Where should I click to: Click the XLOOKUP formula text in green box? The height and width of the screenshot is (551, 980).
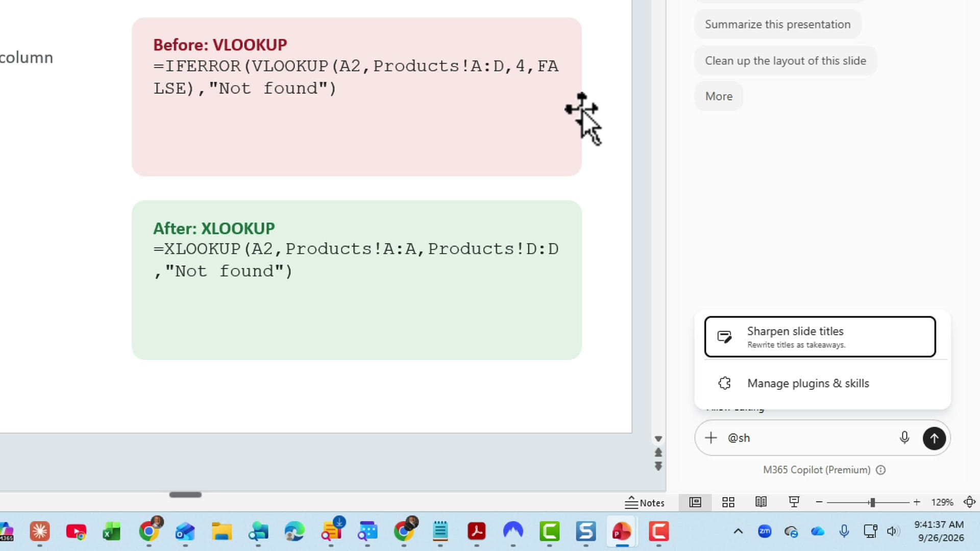(356, 260)
